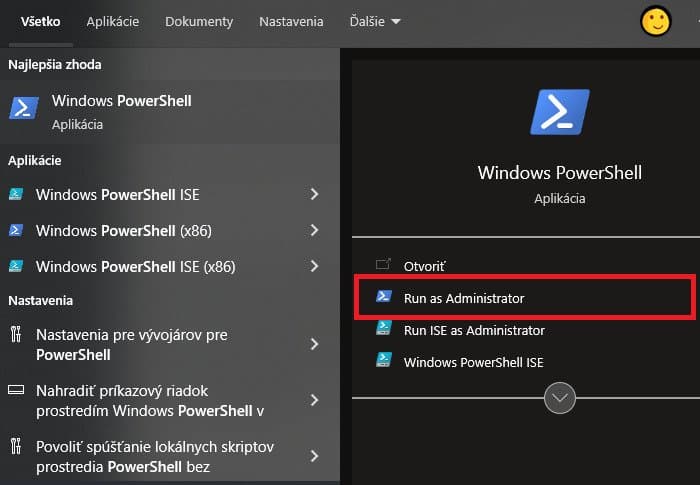Open the Nastavenia tab
This screenshot has width=700, height=485.
pos(291,21)
